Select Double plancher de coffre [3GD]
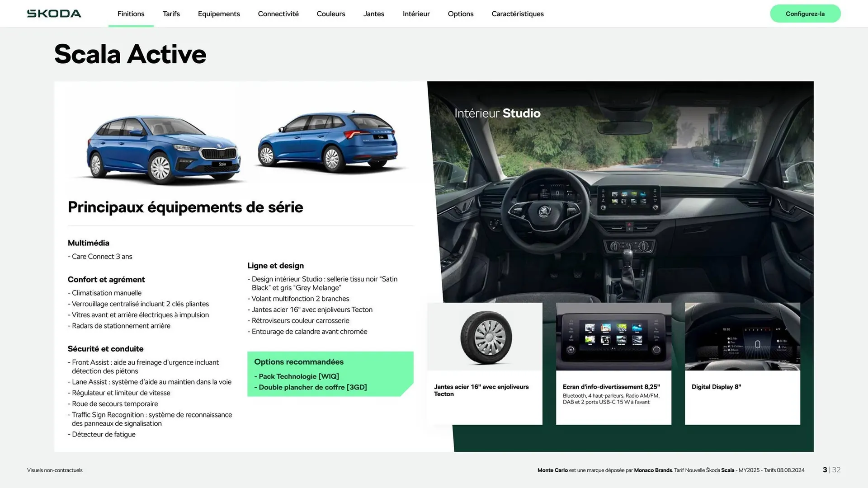Viewport: 868px width, 488px height. tap(312, 387)
